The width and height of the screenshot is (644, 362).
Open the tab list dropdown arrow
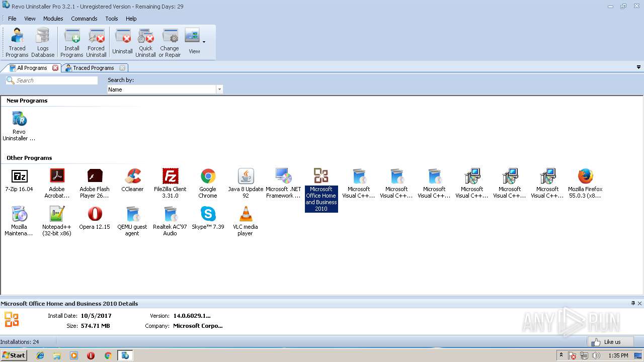[638, 67]
